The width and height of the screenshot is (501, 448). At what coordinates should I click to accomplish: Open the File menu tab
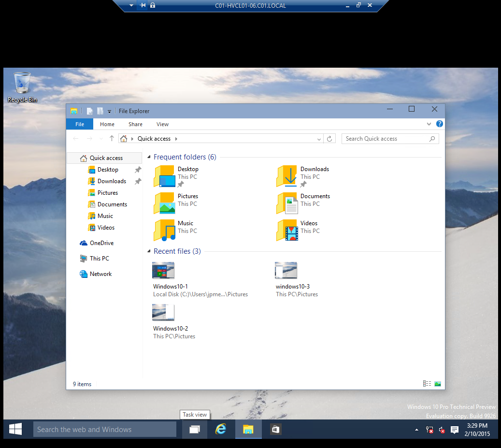tap(80, 124)
